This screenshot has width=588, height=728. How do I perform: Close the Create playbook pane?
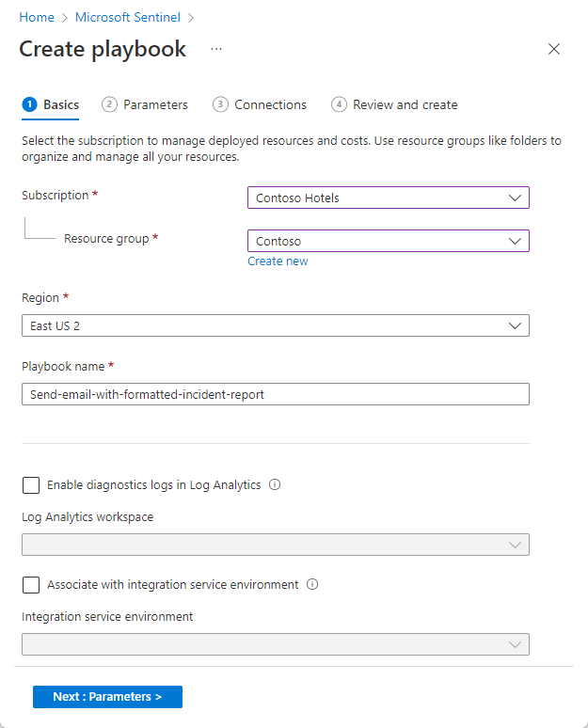(554, 49)
